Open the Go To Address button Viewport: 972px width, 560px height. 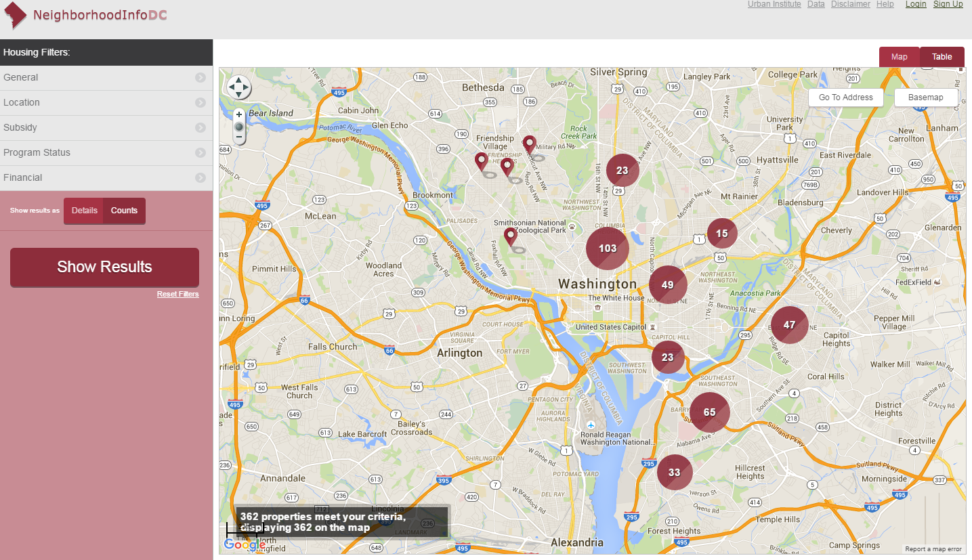point(845,98)
